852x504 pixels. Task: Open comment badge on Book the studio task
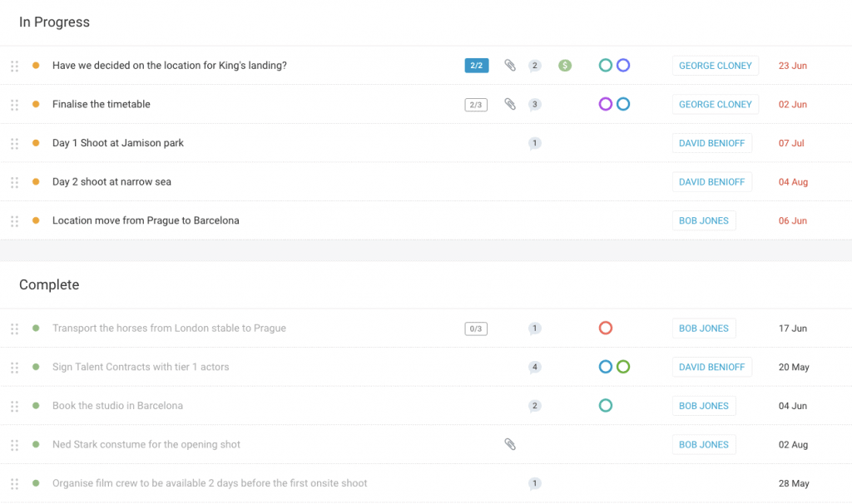534,406
